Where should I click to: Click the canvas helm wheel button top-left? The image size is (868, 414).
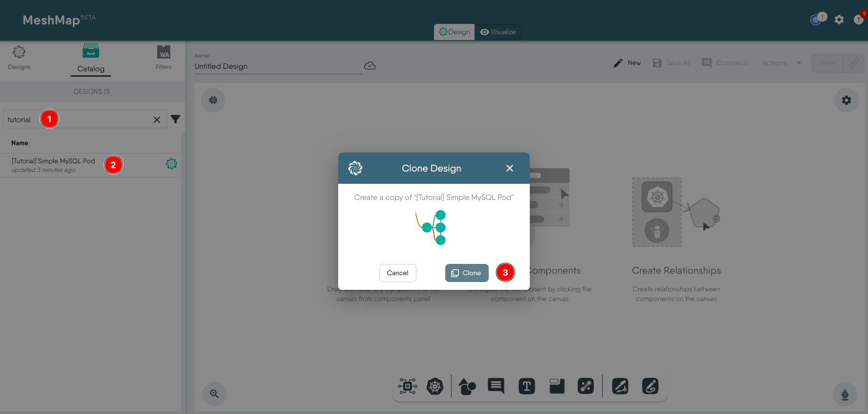pos(213,100)
